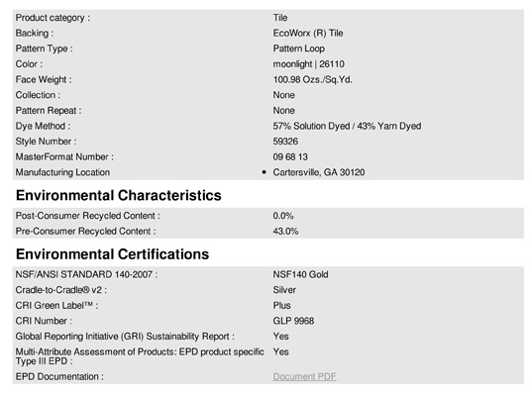The height and width of the screenshot is (396, 532).
Task: Click the CRI Number GLP 9968
Action: (293, 321)
